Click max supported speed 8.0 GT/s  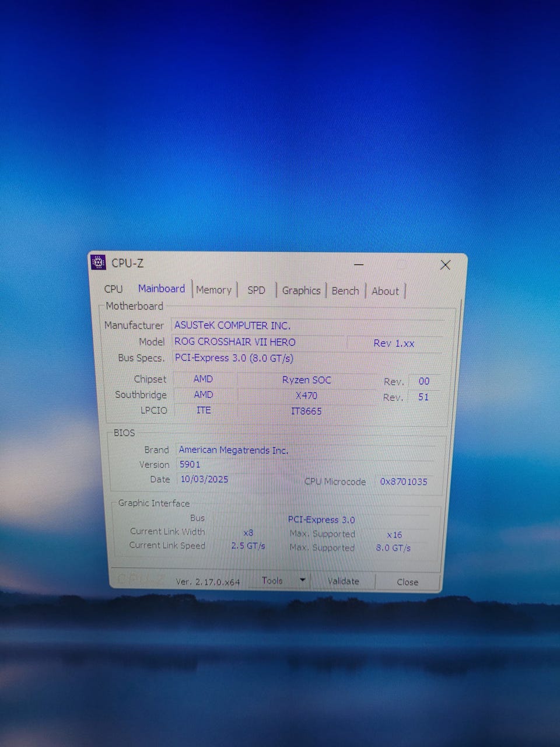pyautogui.click(x=394, y=548)
